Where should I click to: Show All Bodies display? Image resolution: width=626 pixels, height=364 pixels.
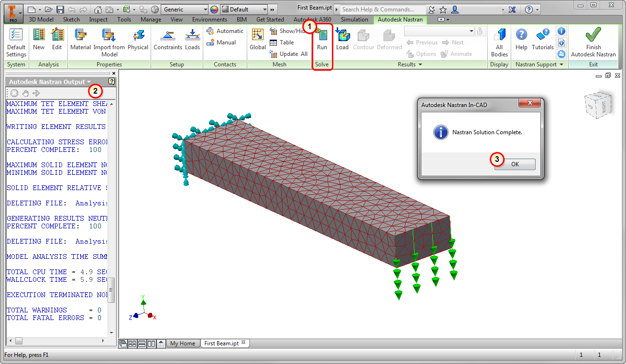coord(499,42)
